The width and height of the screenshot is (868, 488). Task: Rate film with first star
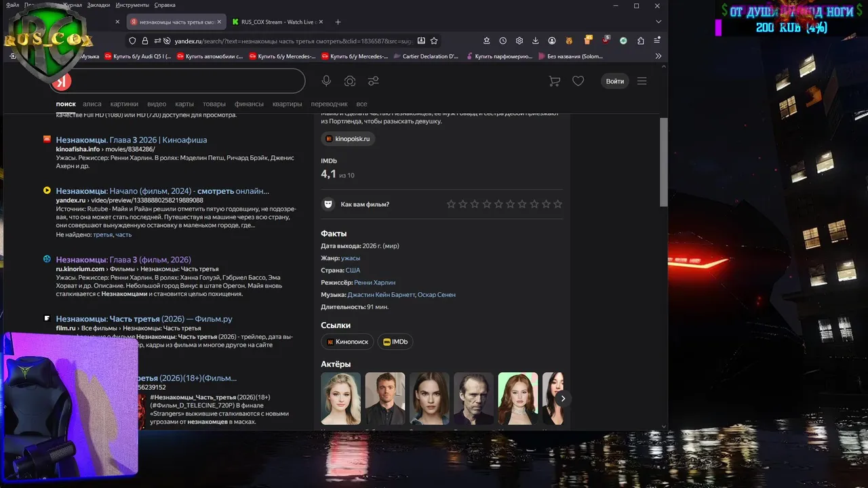[451, 204]
